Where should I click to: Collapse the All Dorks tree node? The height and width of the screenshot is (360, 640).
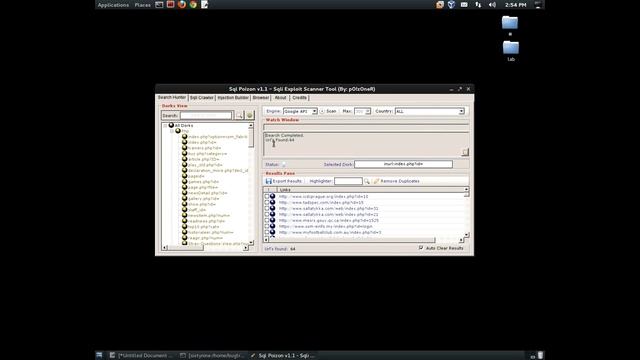point(165,126)
